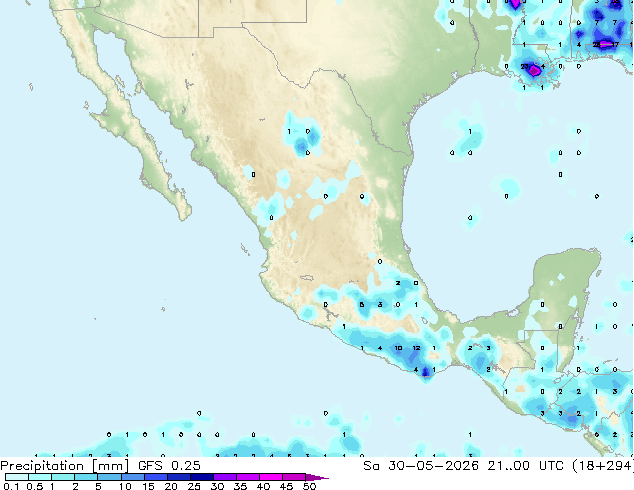Click the 'Precipitation [mm]' title text
Image resolution: width=634 pixels, height=490 pixels.
65,466
